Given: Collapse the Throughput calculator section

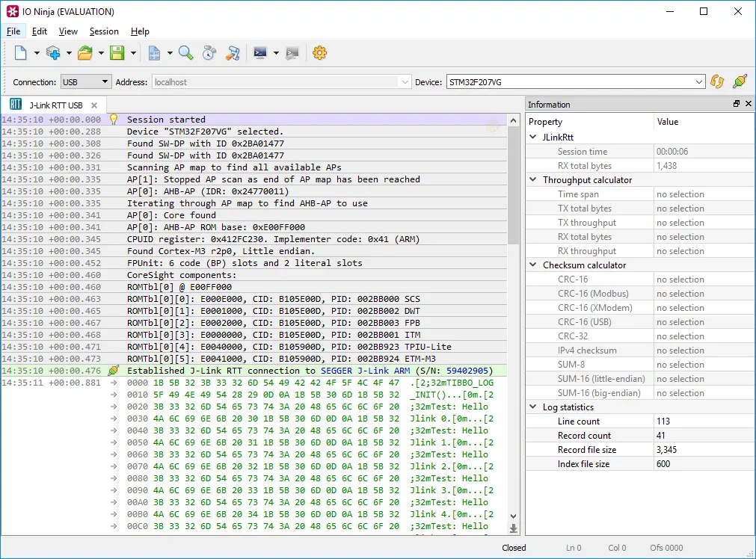Looking at the screenshot, I should (x=532, y=180).
